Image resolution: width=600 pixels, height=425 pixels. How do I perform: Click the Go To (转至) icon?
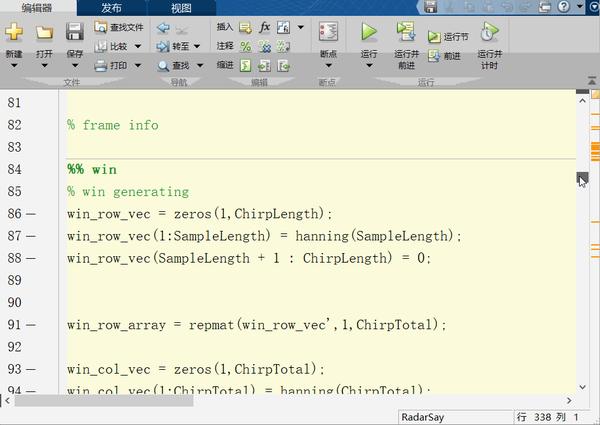click(x=163, y=47)
